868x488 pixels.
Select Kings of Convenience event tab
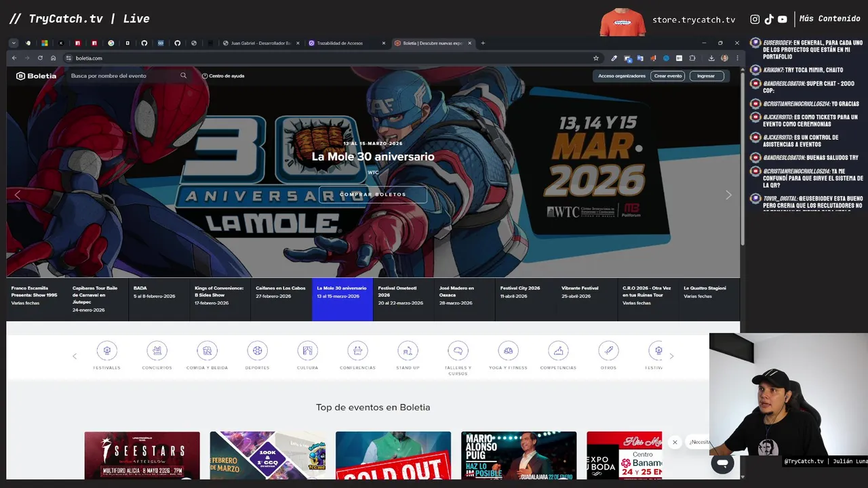coord(220,299)
